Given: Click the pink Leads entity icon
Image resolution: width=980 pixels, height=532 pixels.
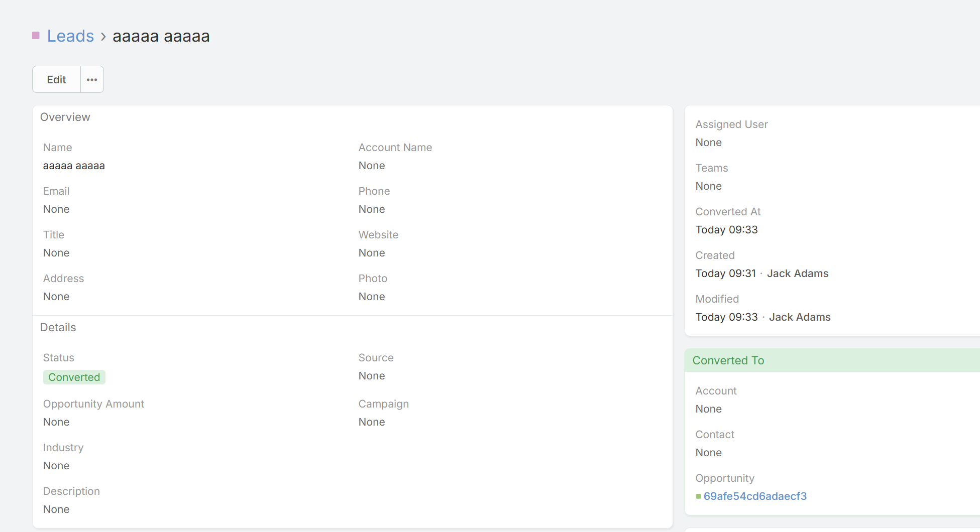Looking at the screenshot, I should point(36,36).
